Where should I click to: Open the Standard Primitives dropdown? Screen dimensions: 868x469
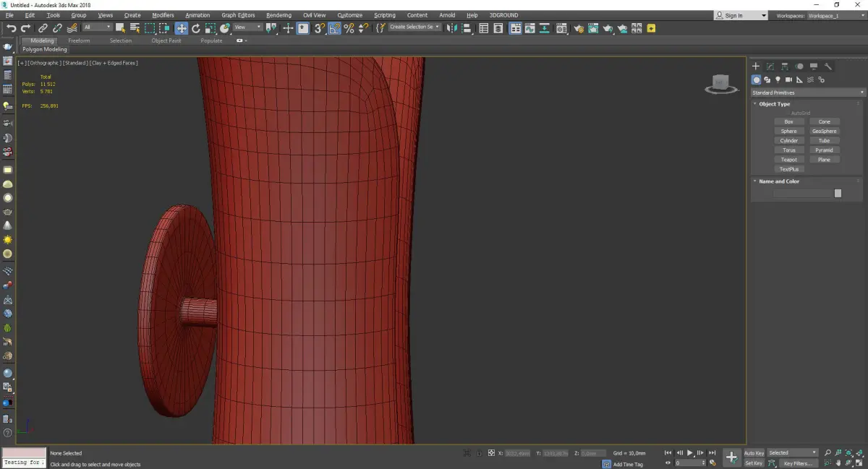pyautogui.click(x=807, y=92)
